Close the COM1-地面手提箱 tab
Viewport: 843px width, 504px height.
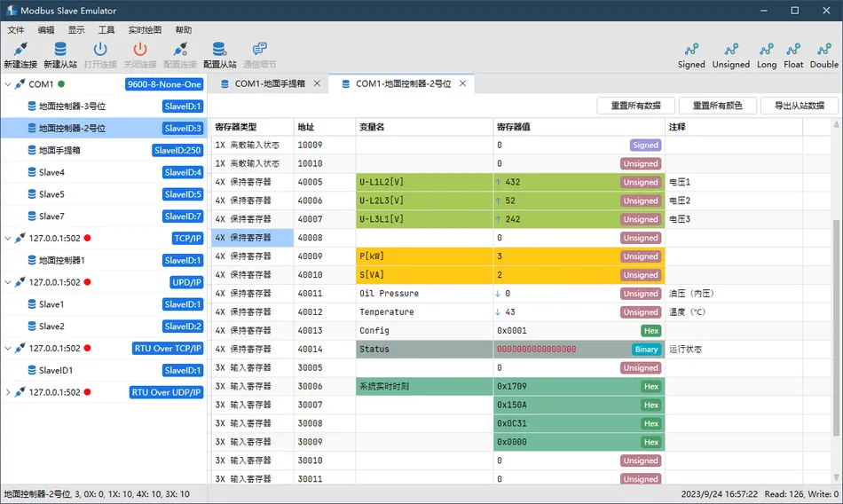point(317,83)
